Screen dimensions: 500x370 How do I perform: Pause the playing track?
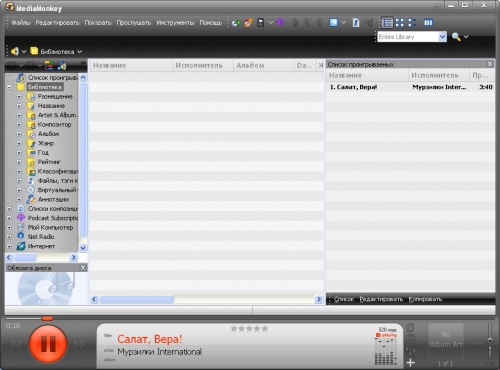(x=48, y=344)
